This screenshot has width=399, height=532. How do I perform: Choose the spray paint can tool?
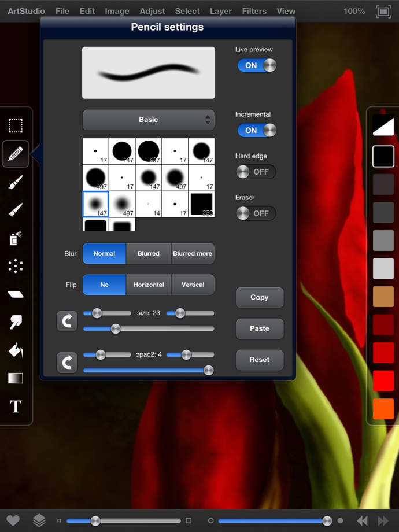click(x=16, y=238)
